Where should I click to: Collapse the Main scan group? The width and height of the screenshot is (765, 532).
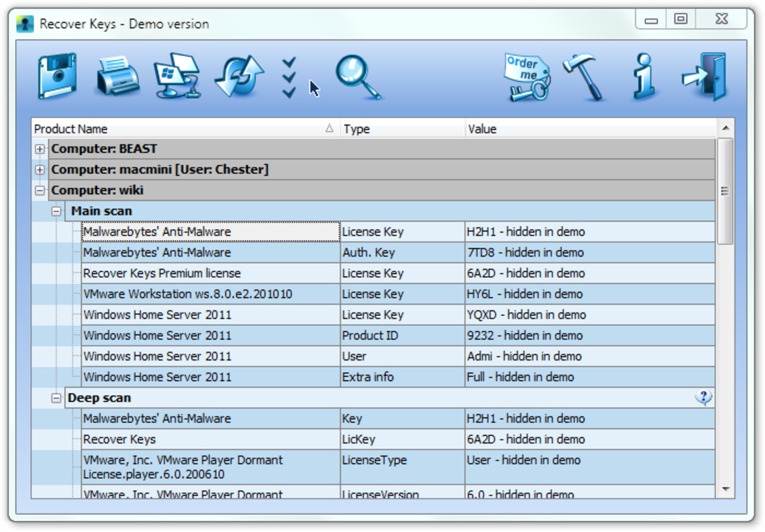57,211
